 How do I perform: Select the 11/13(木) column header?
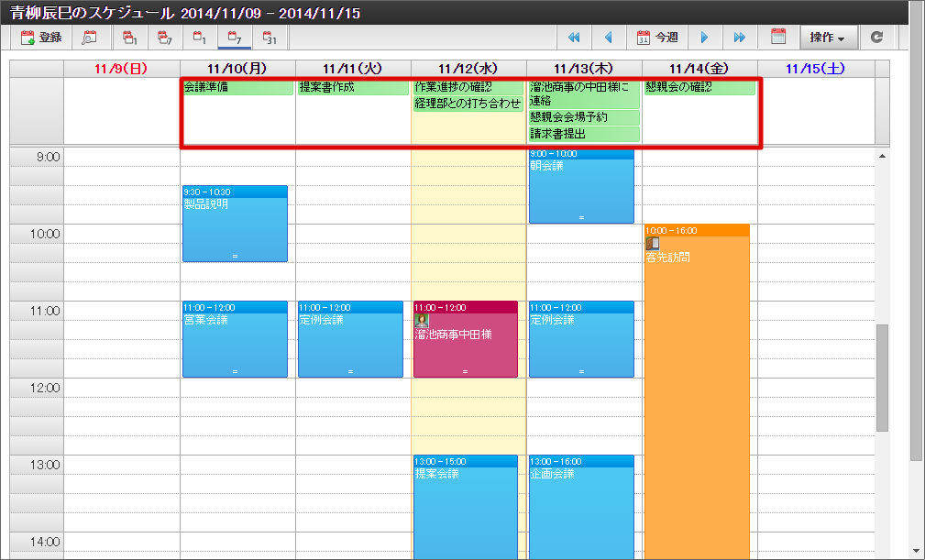pyautogui.click(x=583, y=69)
